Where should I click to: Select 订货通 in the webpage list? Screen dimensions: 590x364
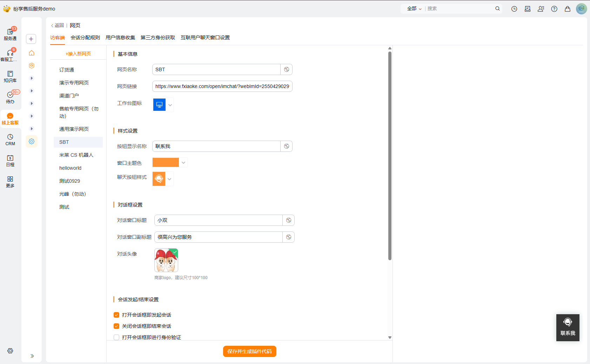coord(78,70)
